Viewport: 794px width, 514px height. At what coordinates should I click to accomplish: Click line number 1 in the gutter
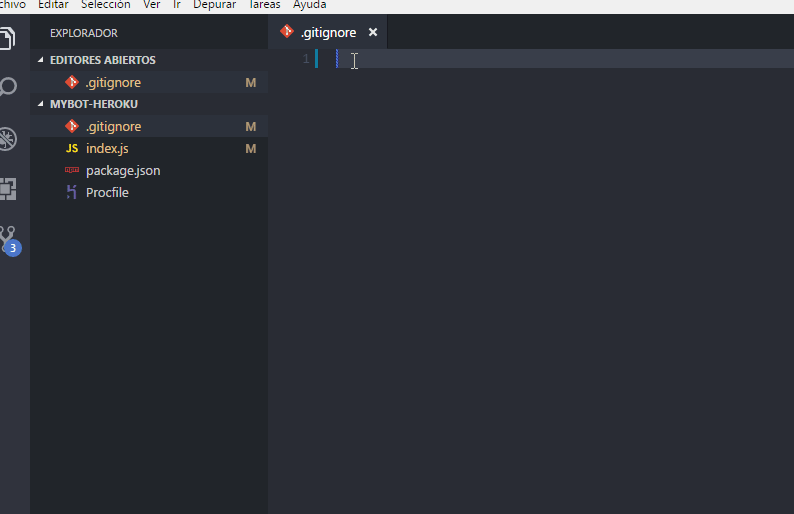pyautogui.click(x=306, y=59)
